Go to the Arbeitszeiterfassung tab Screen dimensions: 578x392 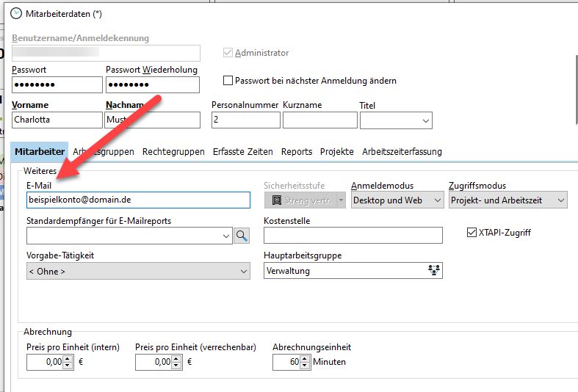[402, 151]
